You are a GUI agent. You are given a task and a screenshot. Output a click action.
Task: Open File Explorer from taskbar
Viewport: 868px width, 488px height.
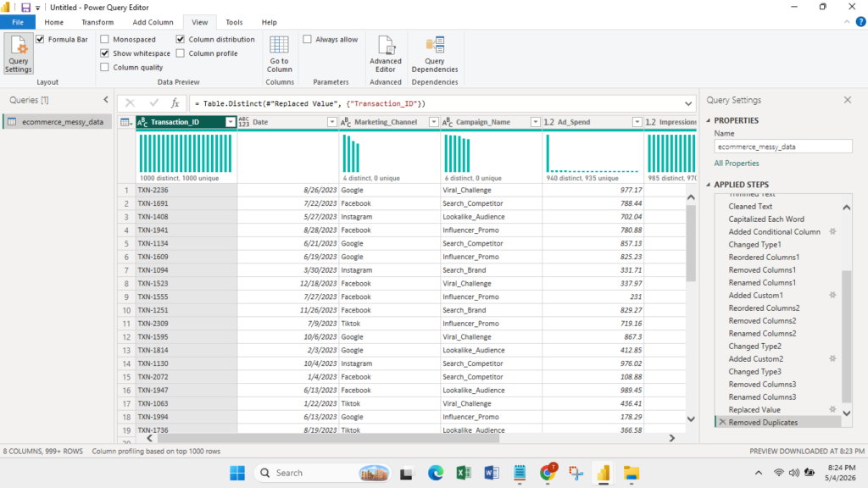(631, 473)
